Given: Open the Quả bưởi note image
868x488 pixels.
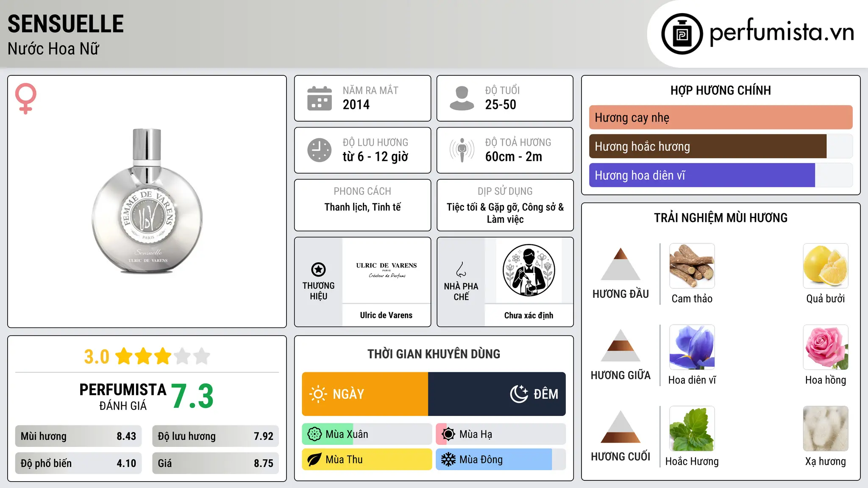Looking at the screenshot, I should [x=826, y=266].
